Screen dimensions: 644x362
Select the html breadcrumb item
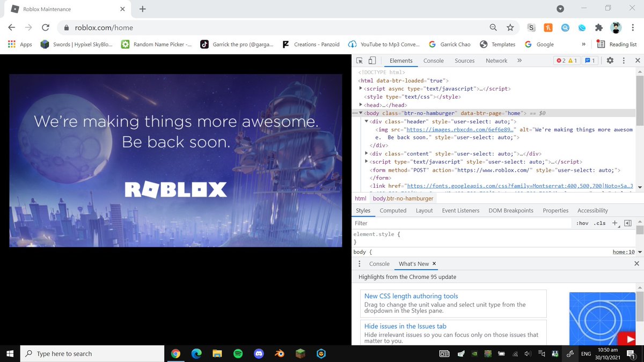(360, 198)
